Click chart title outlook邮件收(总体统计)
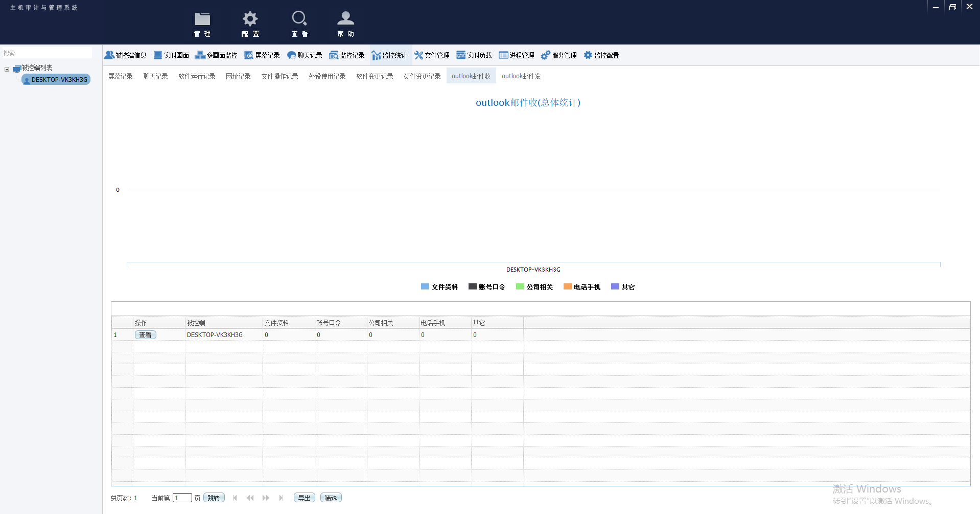This screenshot has width=980, height=514. 528,103
